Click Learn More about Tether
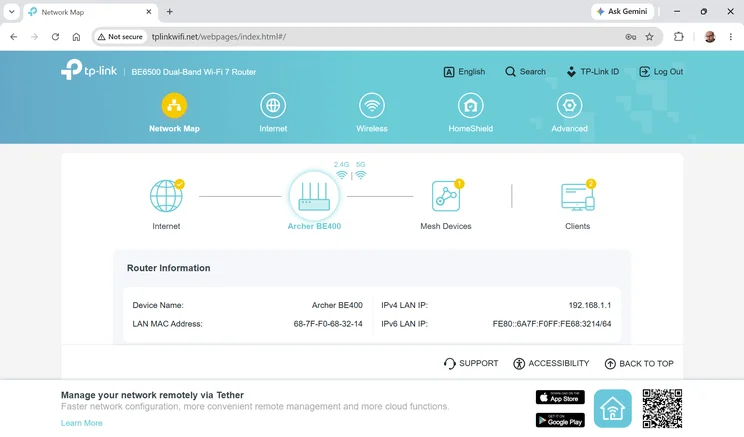Screen dimensions: 744x437 (x=82, y=423)
